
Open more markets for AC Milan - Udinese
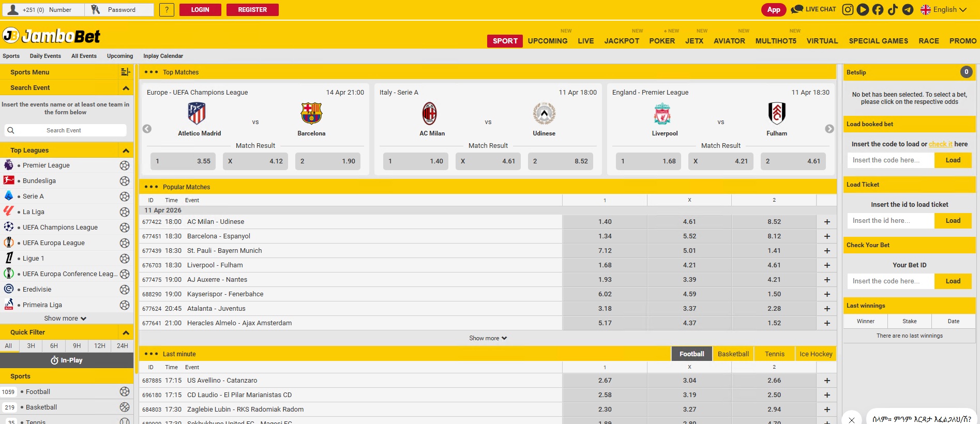pyautogui.click(x=827, y=222)
